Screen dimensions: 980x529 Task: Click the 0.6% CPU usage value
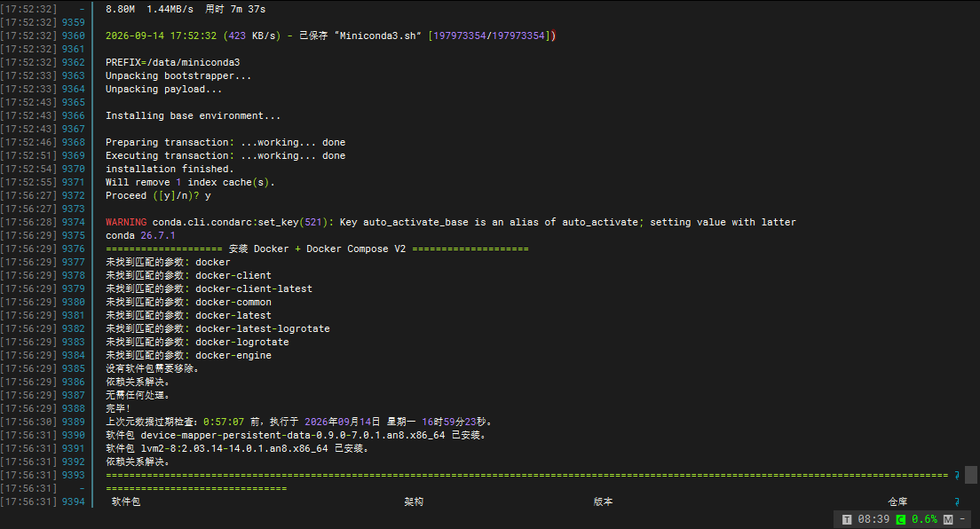(924, 519)
